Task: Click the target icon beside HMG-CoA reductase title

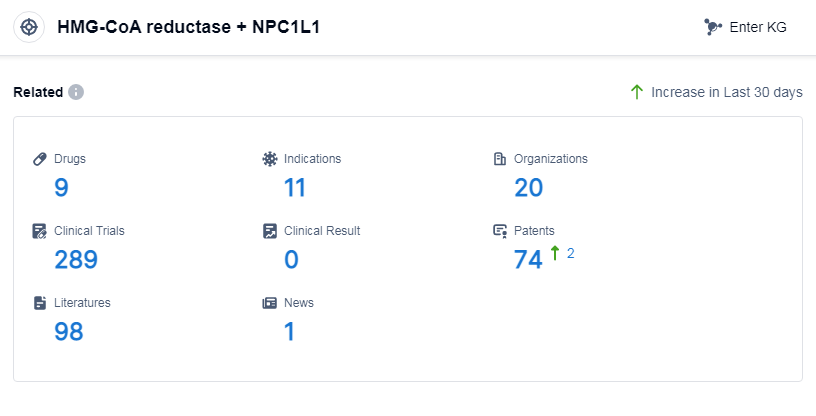Action: click(x=30, y=27)
